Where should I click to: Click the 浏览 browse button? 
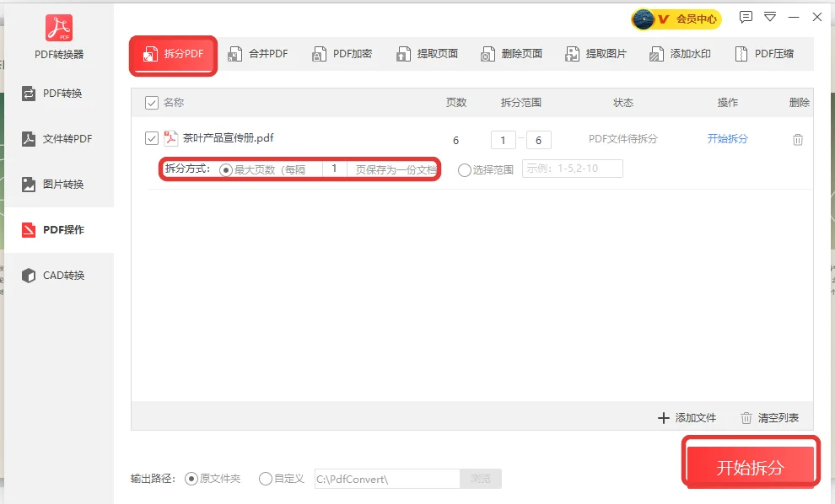[x=481, y=479]
